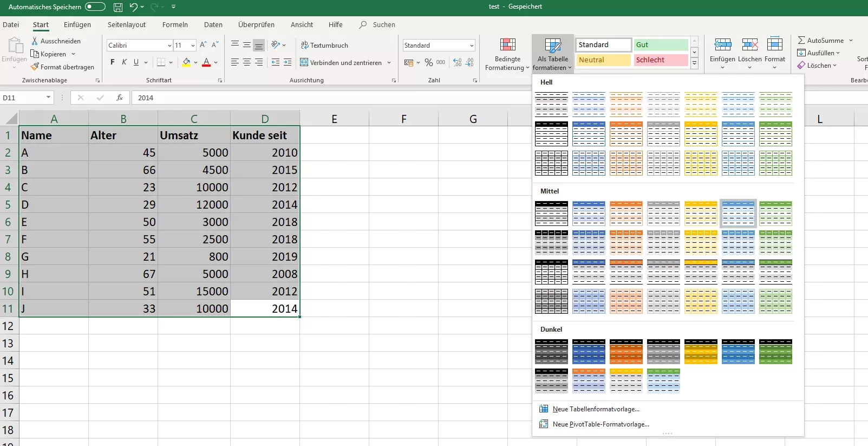The width and height of the screenshot is (868, 446).
Task: Increase indent icon
Action: [288, 62]
